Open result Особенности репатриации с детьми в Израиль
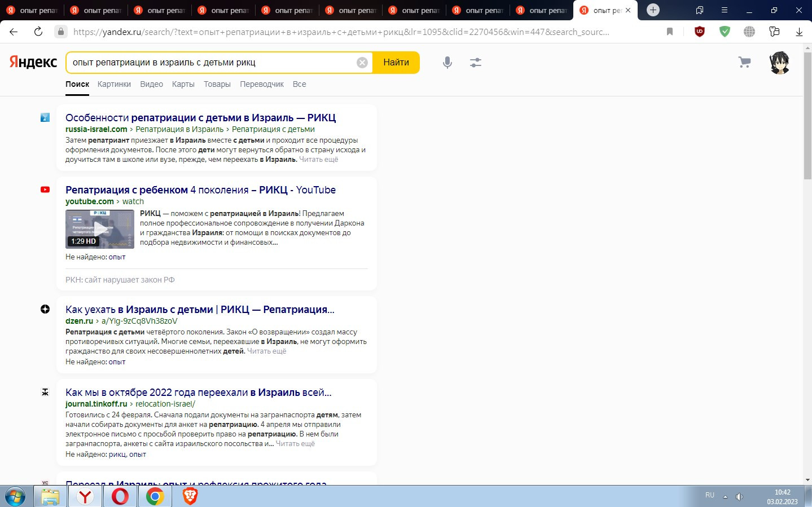 click(200, 118)
